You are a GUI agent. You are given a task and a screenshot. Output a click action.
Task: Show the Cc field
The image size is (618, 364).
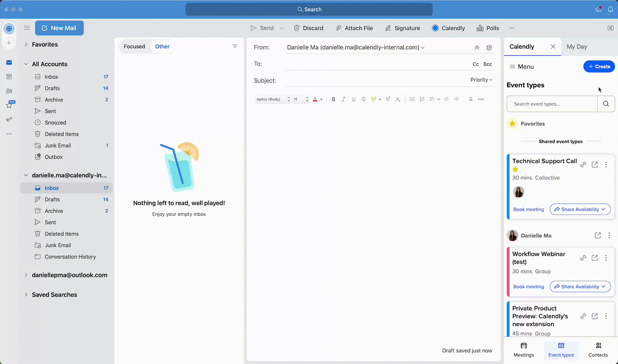(x=475, y=64)
